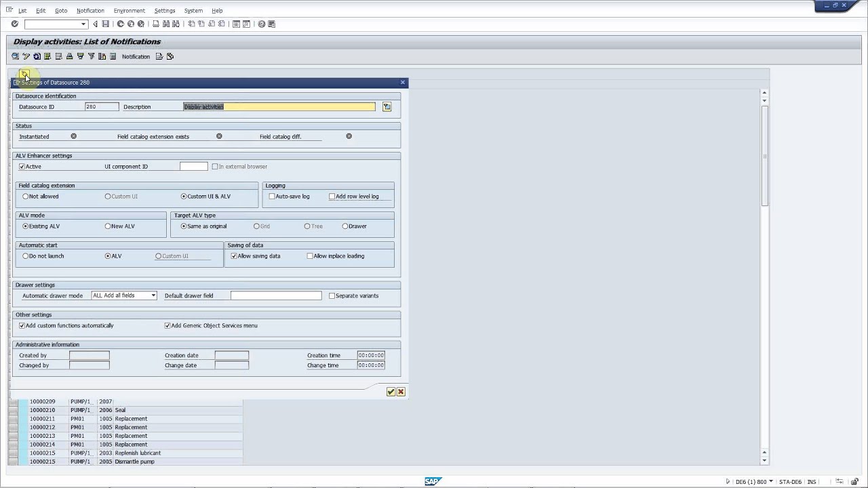The height and width of the screenshot is (488, 868).
Task: Click the yellow ALV Enhancer icon above dialog
Action: (x=24, y=74)
